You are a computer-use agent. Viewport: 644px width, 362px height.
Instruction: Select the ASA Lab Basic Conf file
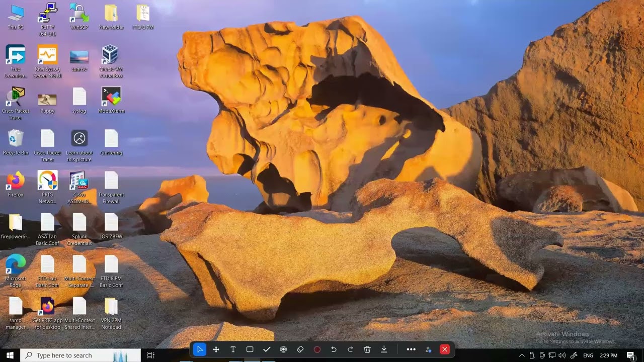click(47, 230)
